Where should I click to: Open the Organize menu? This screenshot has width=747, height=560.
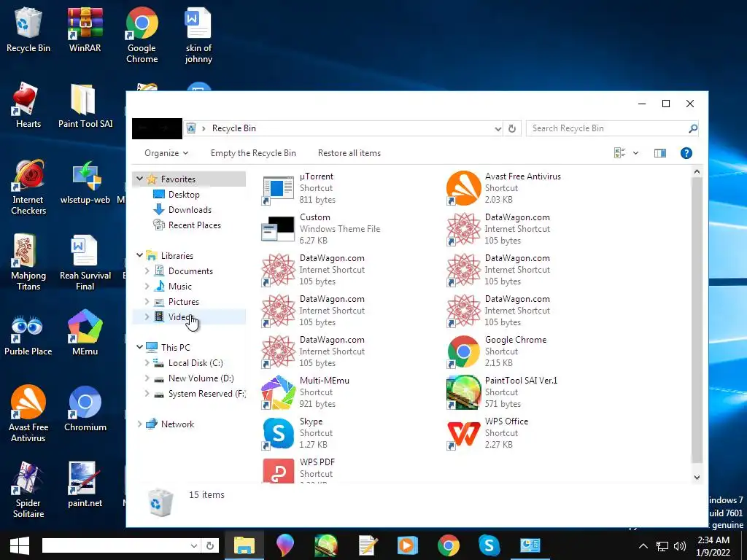(x=166, y=153)
